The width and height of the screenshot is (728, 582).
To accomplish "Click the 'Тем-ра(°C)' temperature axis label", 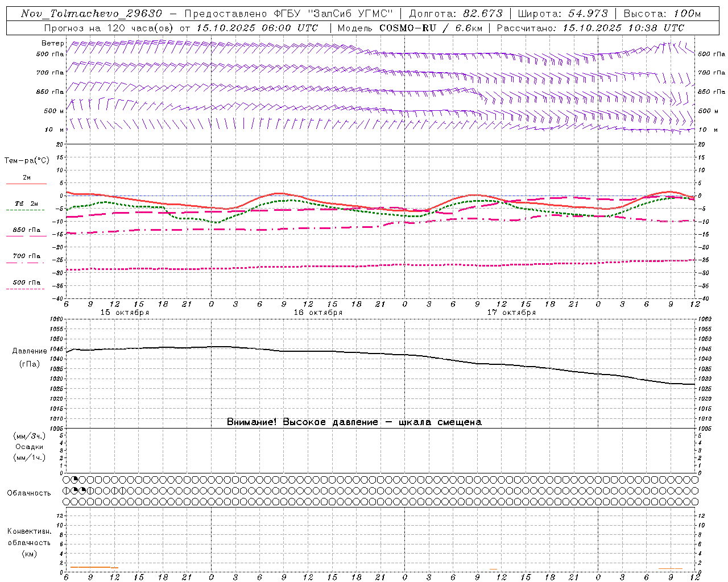I will tap(27, 161).
